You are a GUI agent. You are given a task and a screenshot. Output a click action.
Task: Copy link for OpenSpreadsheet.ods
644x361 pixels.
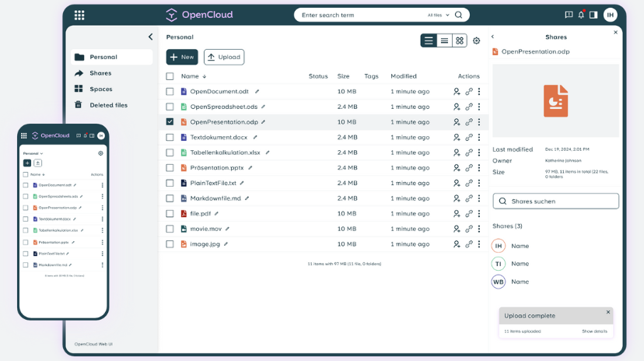(469, 107)
